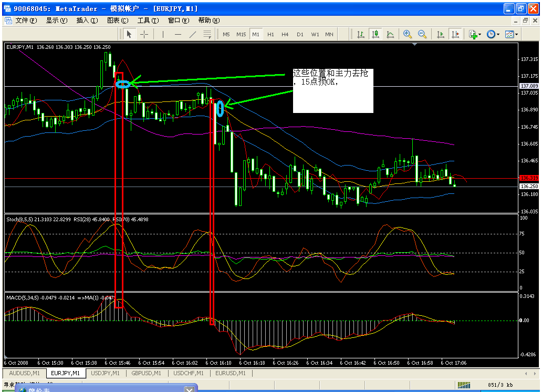
Task: Select the M1 timeframe button
Action: (x=256, y=34)
